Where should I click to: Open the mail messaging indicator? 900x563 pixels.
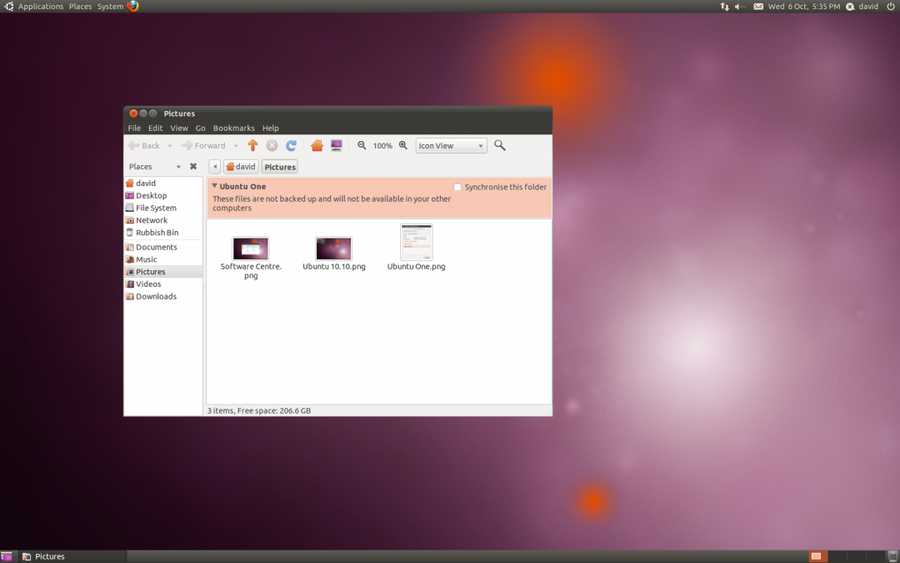(x=758, y=6)
